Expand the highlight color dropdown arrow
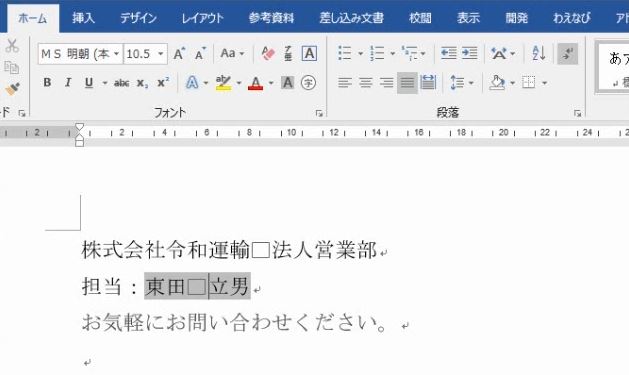 (239, 83)
